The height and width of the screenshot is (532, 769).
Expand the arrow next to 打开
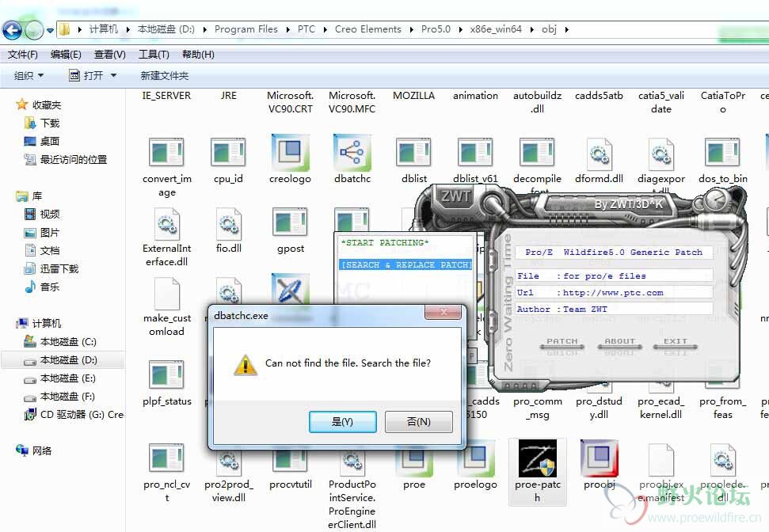tap(114, 75)
